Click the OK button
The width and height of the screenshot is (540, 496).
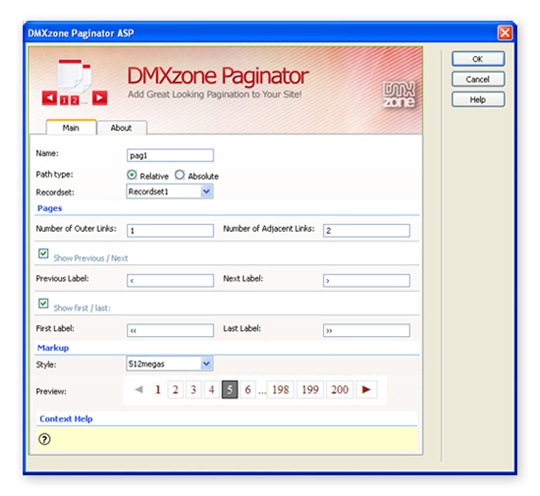pyautogui.click(x=478, y=59)
